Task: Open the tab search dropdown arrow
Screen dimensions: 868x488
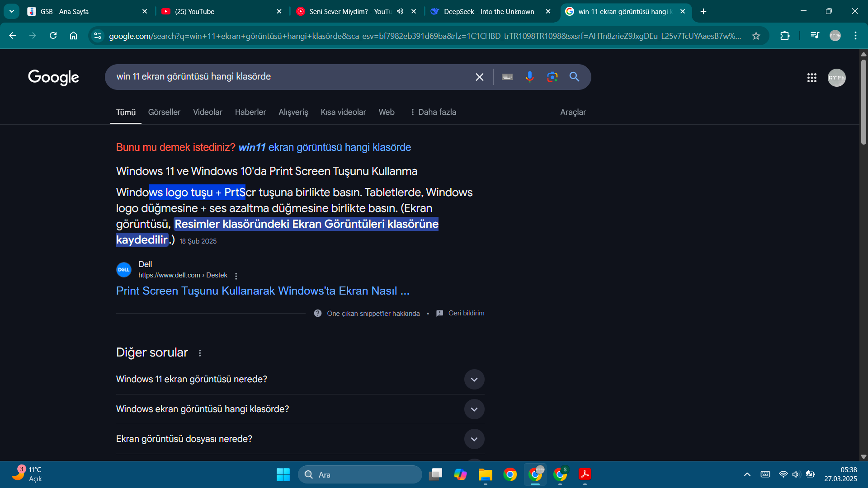Action: point(12,11)
